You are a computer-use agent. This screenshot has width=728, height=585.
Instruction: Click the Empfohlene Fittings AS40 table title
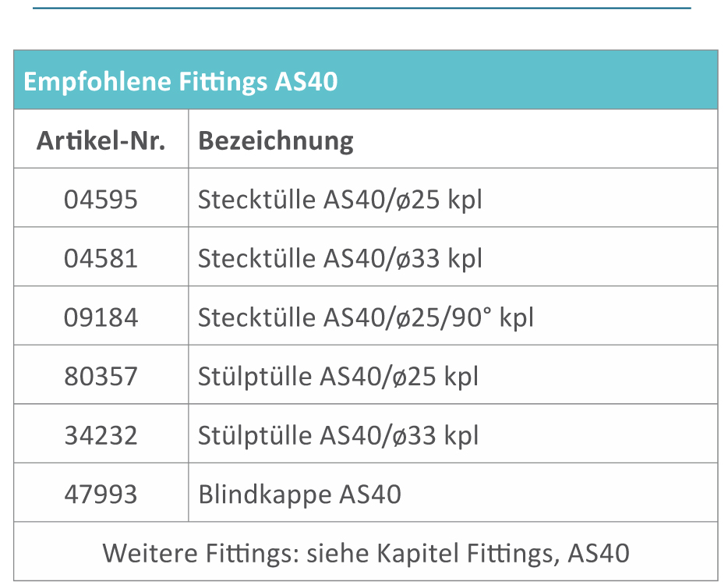180,81
